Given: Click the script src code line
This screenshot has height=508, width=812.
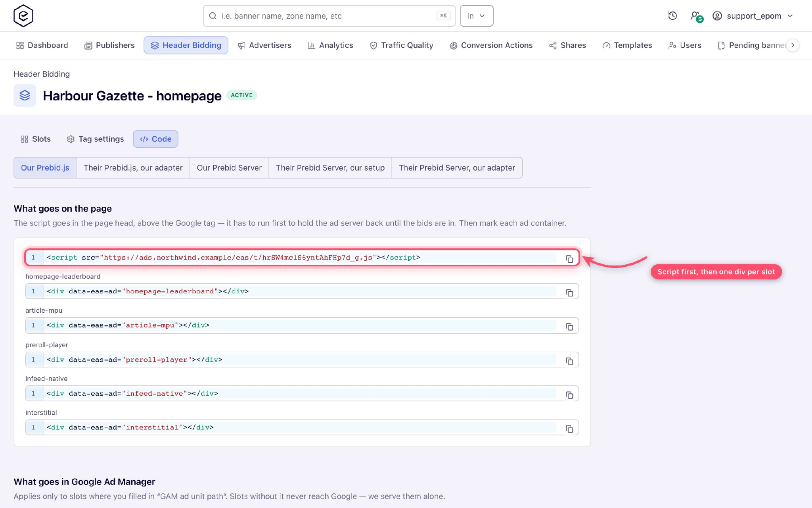Looking at the screenshot, I should tap(302, 258).
